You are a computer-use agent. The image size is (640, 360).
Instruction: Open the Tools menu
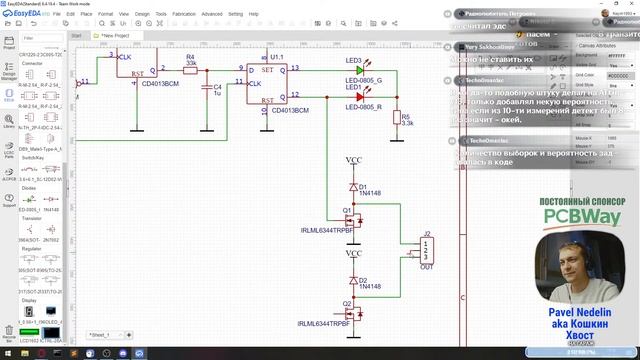pyautogui.click(x=161, y=14)
